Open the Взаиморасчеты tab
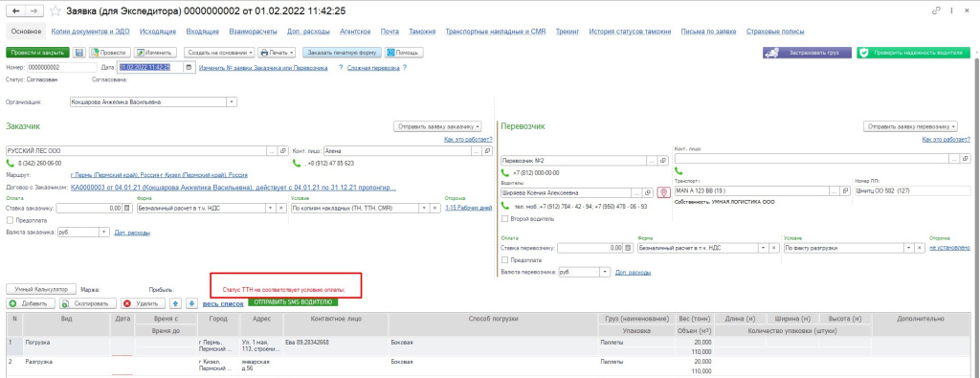The image size is (980, 378). click(x=253, y=32)
